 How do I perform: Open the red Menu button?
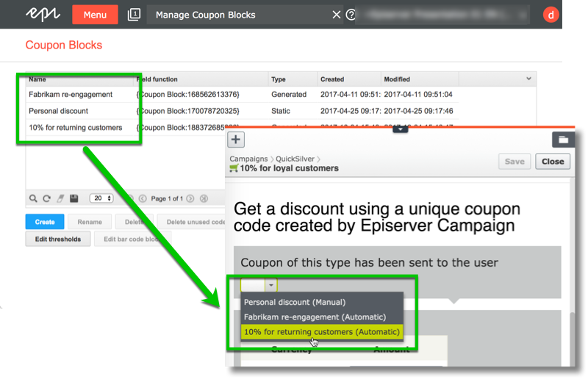point(95,15)
